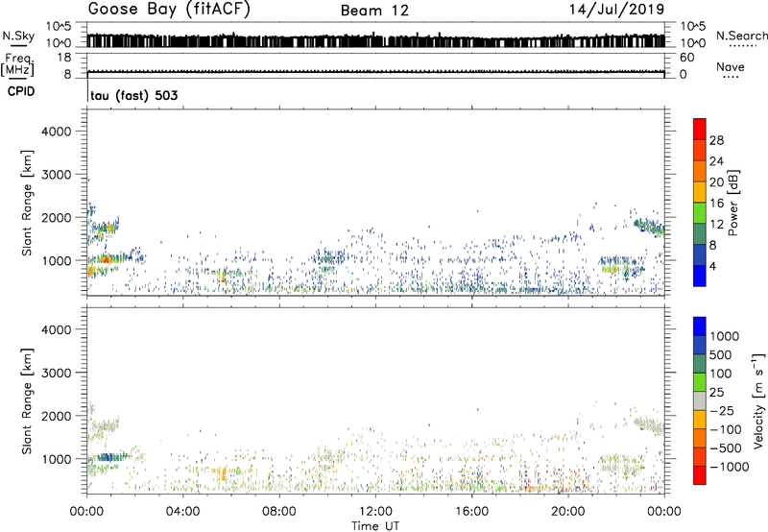Viewport: 768px width, 532px height.
Task: Click the '04:00' time axis tick label
Action: [182, 512]
